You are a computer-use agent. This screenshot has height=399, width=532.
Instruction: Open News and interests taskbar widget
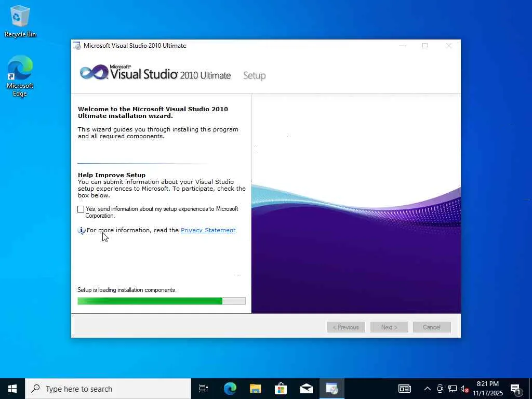pos(404,389)
